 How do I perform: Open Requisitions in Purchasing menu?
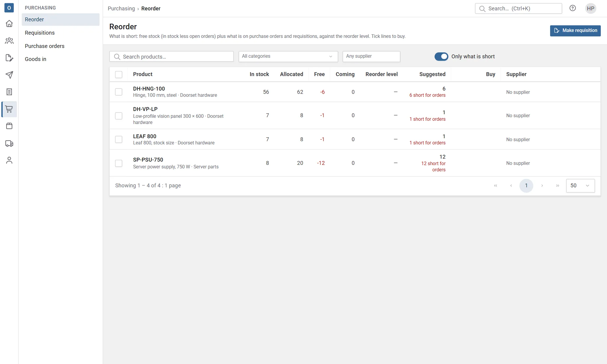click(60, 33)
